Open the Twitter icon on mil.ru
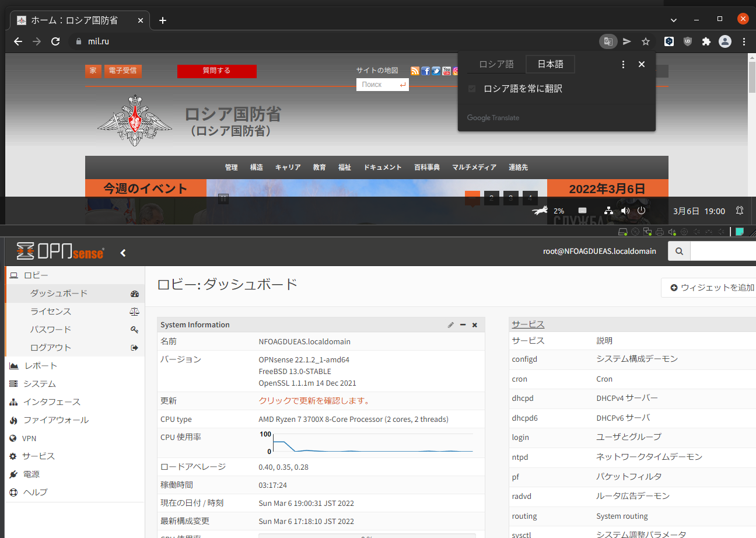This screenshot has width=756, height=538. pyautogui.click(x=436, y=71)
